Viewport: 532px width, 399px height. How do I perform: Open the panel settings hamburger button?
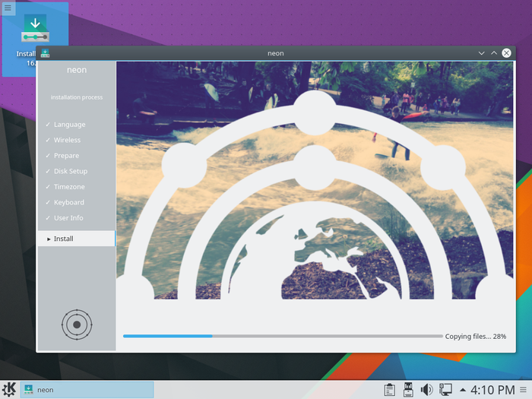524,389
